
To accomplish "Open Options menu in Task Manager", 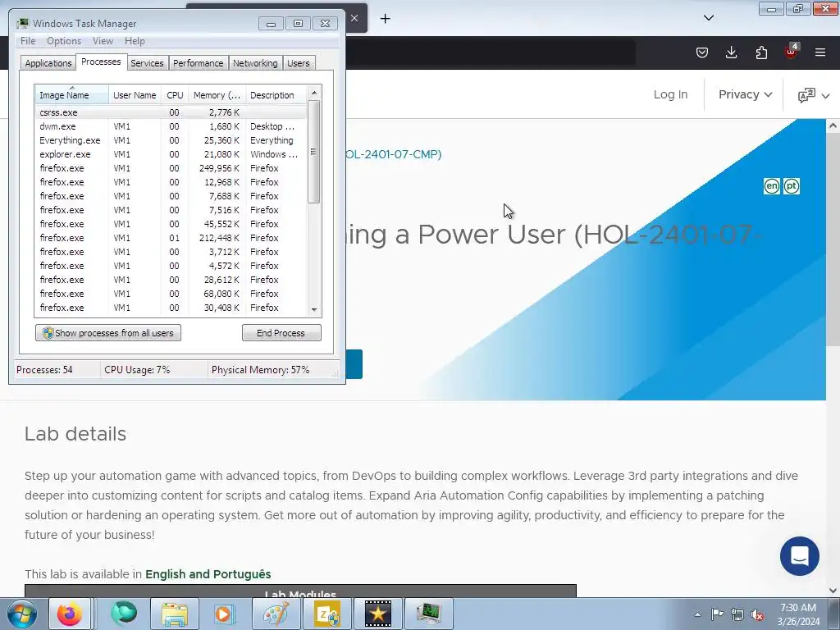I will (64, 41).
